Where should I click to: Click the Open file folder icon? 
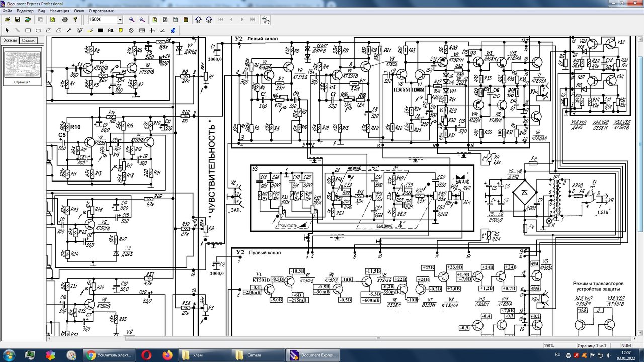[7, 19]
